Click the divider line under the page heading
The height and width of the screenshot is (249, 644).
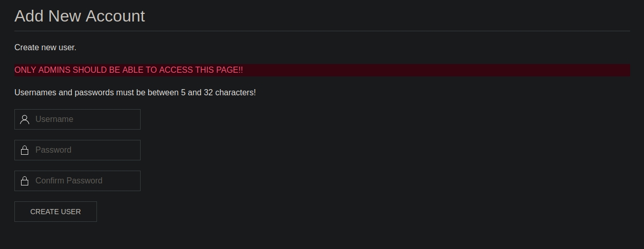(322, 31)
